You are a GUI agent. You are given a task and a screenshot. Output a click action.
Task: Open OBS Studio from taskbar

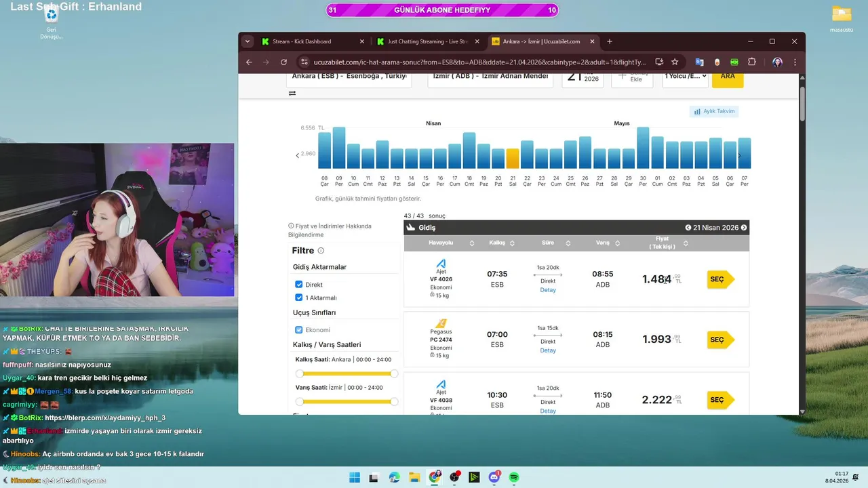454,477
